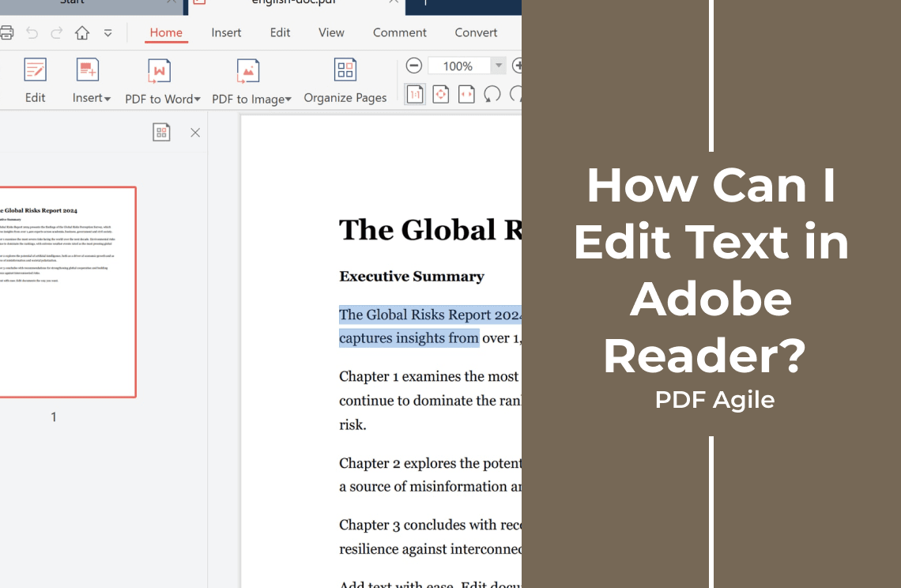Open the Edit tool in the ribbon
Screen dimensions: 901x588
coord(35,81)
